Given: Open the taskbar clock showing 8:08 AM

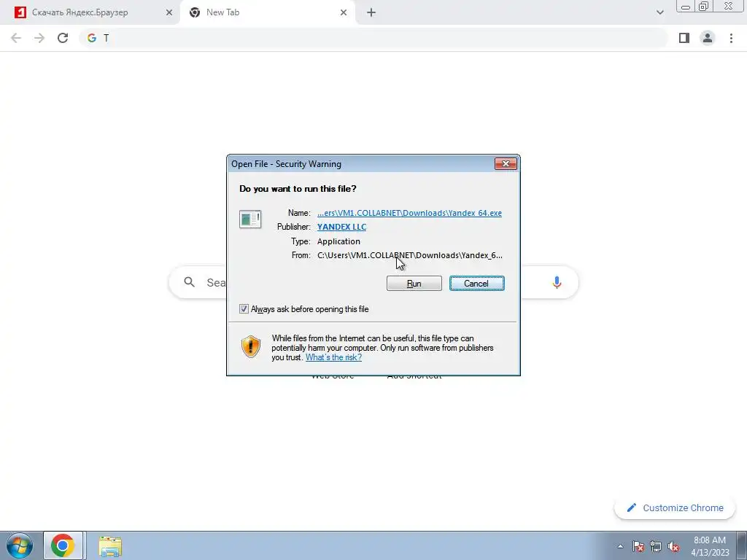Looking at the screenshot, I should point(710,546).
